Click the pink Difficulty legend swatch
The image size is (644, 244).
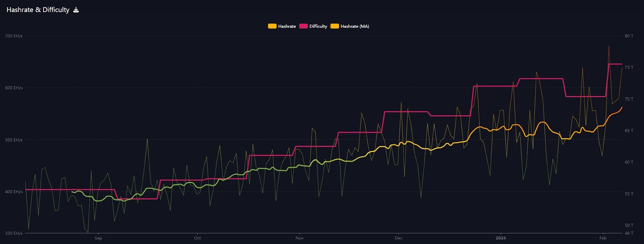[x=303, y=26]
